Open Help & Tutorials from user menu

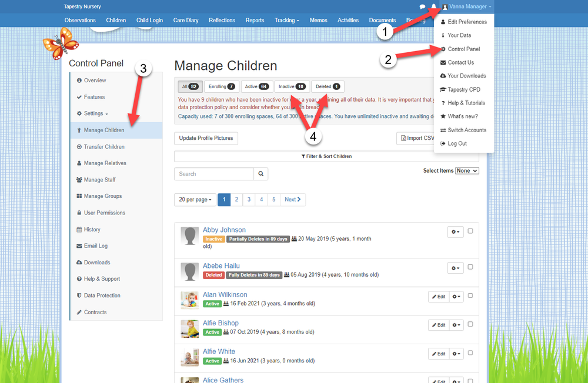tap(464, 103)
